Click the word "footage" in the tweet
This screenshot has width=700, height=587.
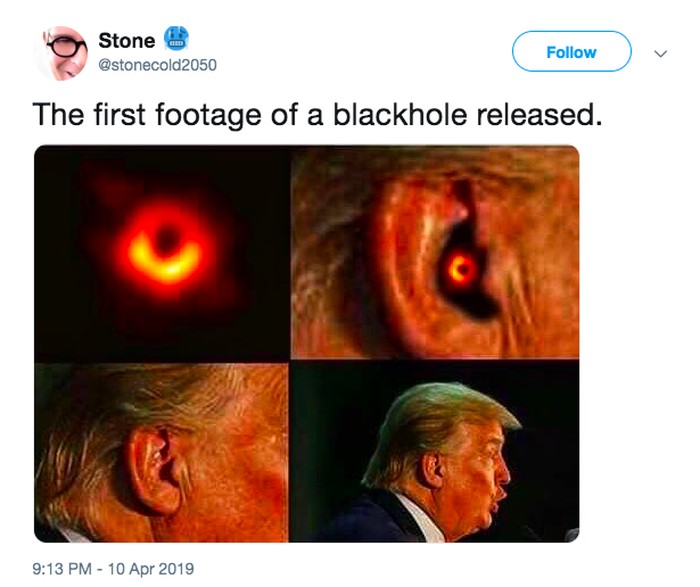coord(209,115)
